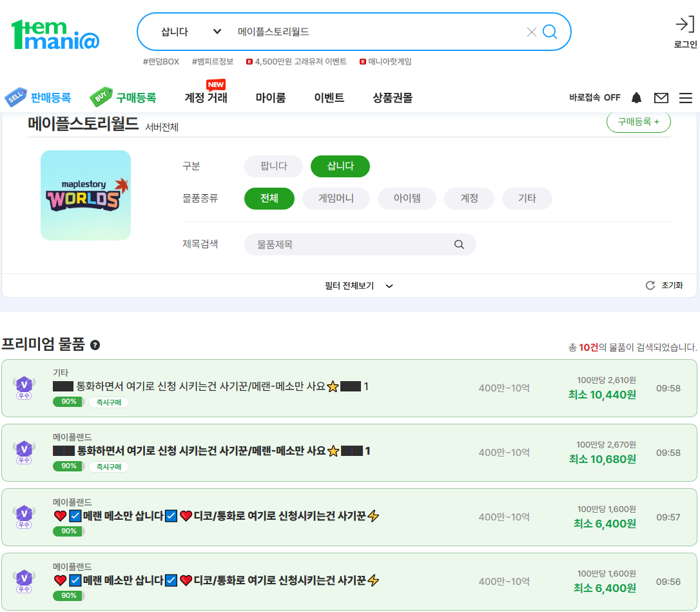Open the 기타 listing titled 통화하면서 여기로

pos(210,386)
